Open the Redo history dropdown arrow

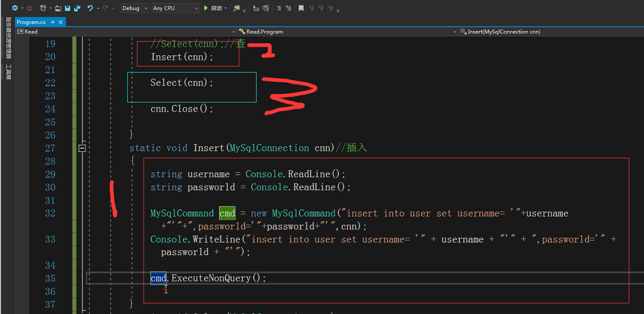[x=113, y=8]
